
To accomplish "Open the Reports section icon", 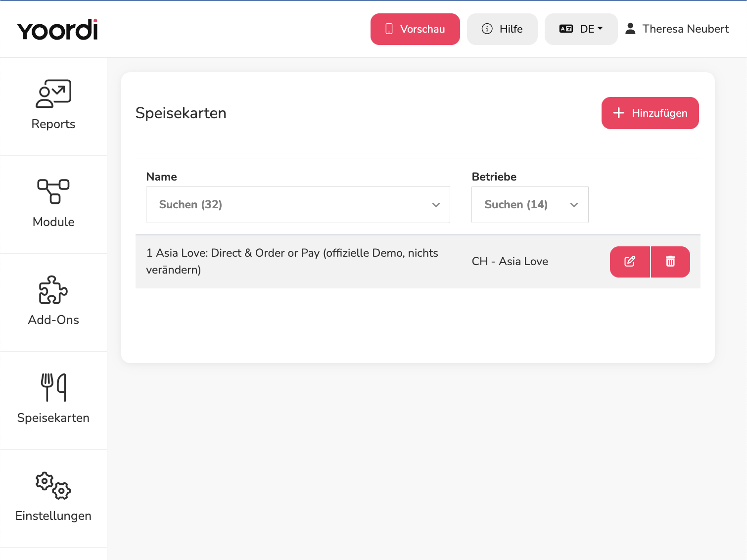I will (x=53, y=93).
